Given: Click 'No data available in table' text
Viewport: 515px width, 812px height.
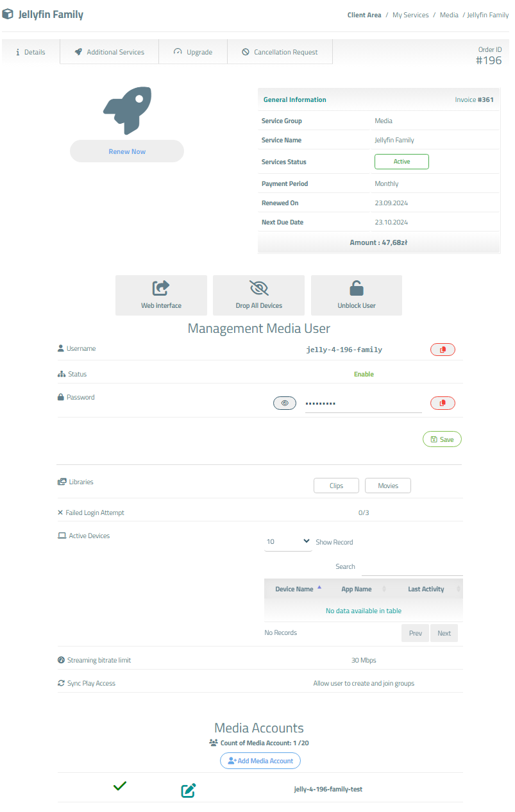Looking at the screenshot, I should pyautogui.click(x=364, y=611).
